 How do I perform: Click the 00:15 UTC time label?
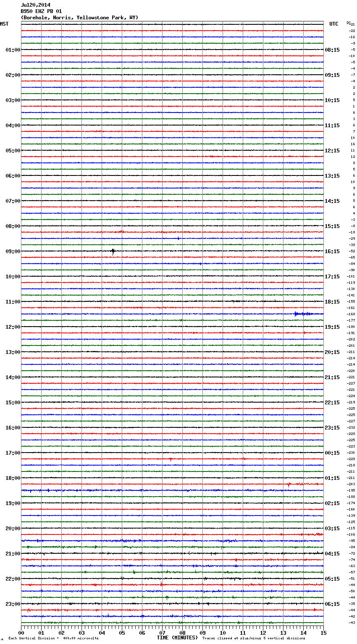pos(332,453)
